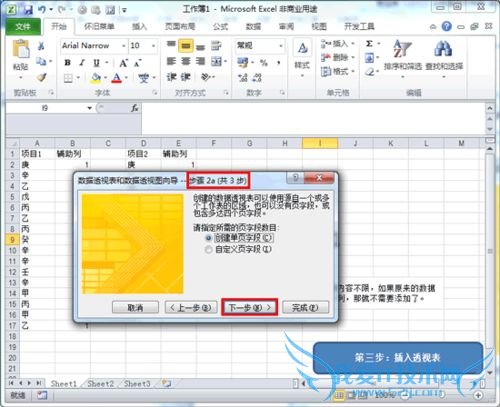Expand the Alignment group dialog launcher

point(226,92)
